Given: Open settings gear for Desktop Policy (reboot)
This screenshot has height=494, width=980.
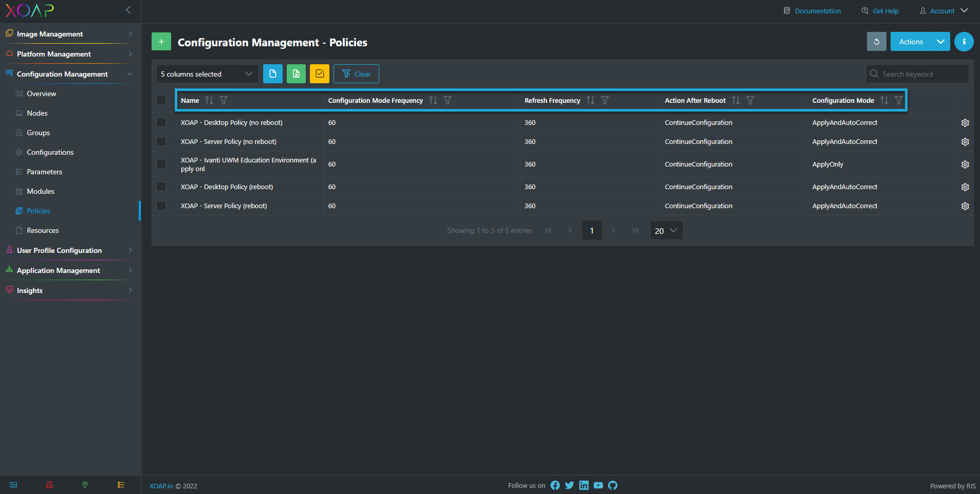Looking at the screenshot, I should (x=965, y=187).
